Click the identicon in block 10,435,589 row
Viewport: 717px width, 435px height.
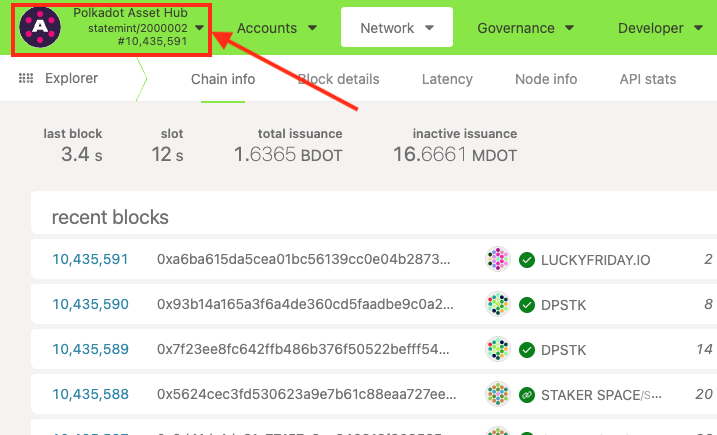click(498, 349)
